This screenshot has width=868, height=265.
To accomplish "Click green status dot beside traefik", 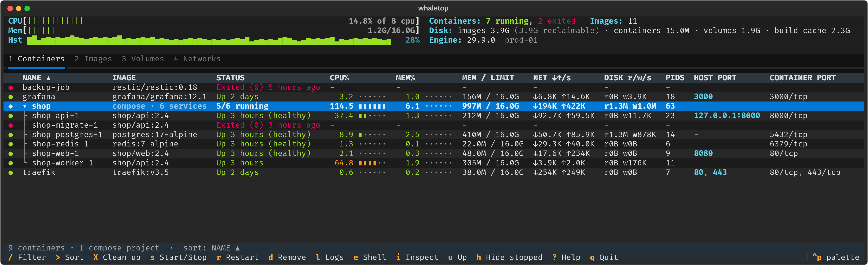I will [x=11, y=173].
